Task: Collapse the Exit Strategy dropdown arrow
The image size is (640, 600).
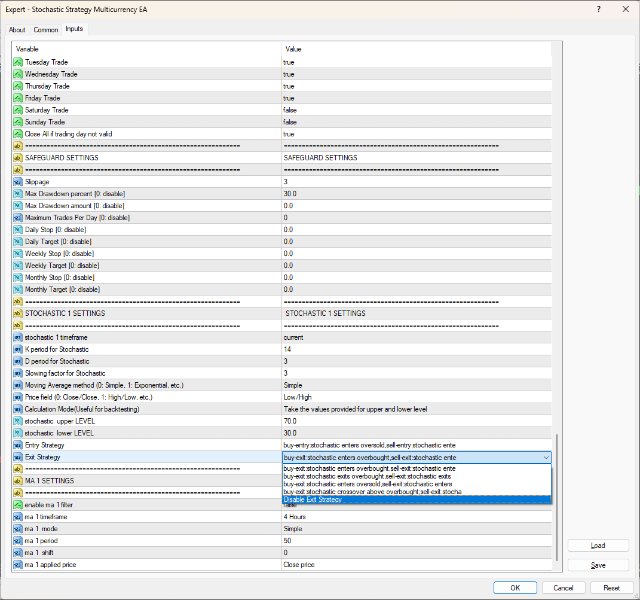Action: [x=545, y=457]
